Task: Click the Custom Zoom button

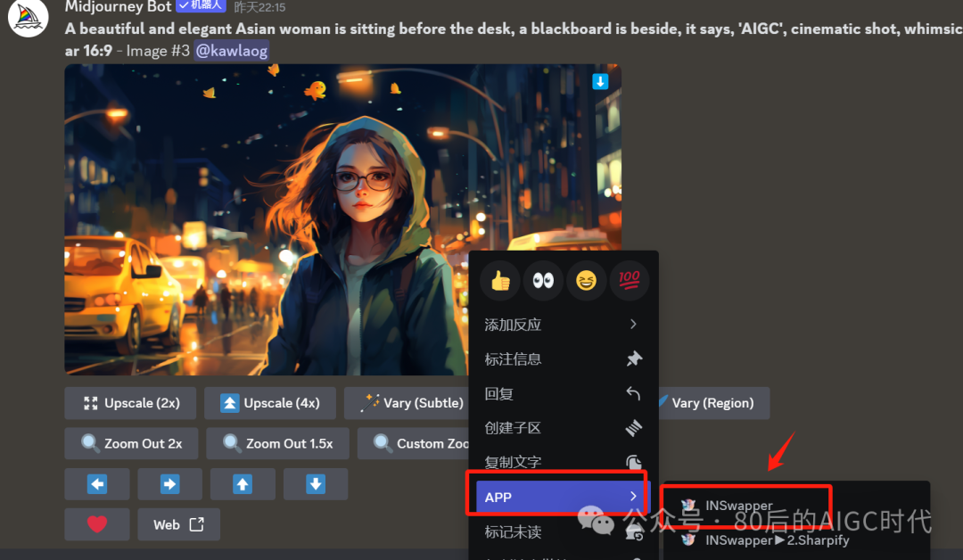Action: coord(415,443)
